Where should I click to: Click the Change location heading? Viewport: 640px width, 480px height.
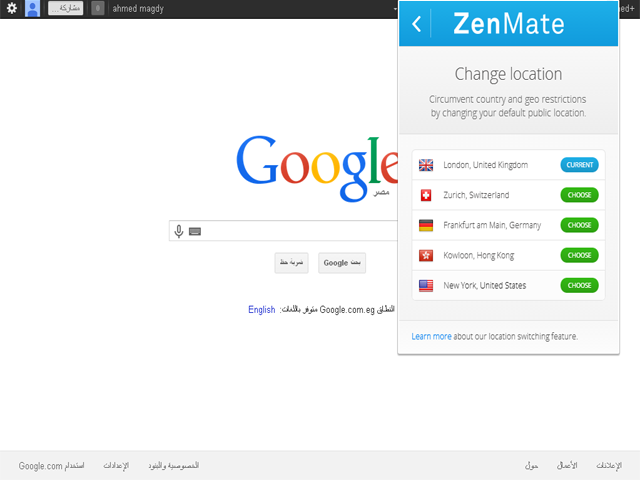pos(508,74)
